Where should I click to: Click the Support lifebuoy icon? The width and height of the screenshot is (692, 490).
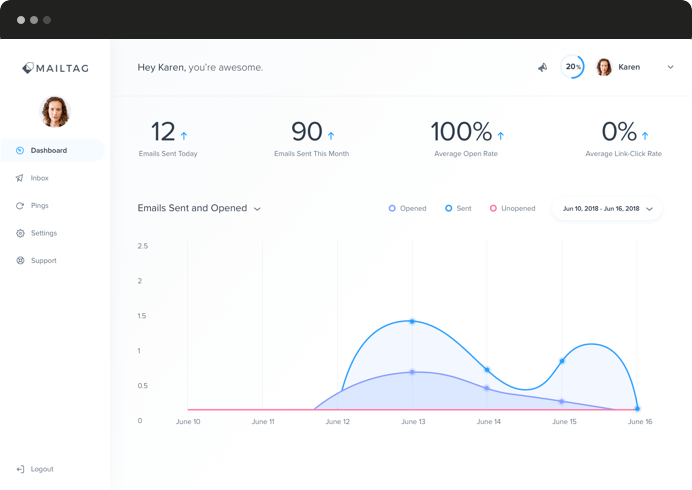(x=20, y=261)
